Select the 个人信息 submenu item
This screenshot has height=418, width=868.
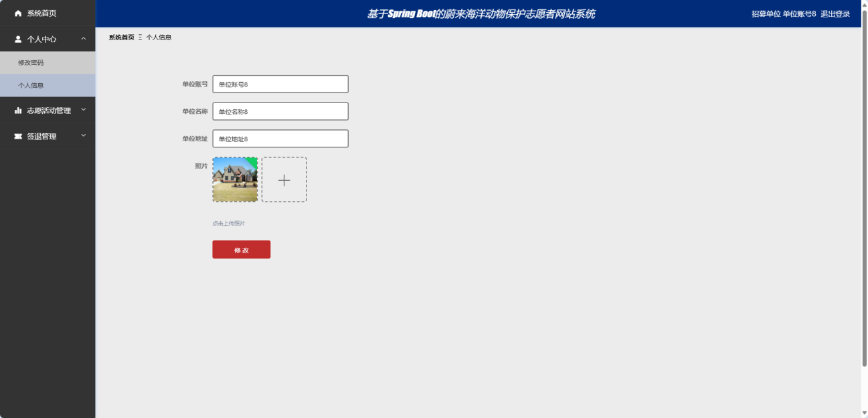48,85
